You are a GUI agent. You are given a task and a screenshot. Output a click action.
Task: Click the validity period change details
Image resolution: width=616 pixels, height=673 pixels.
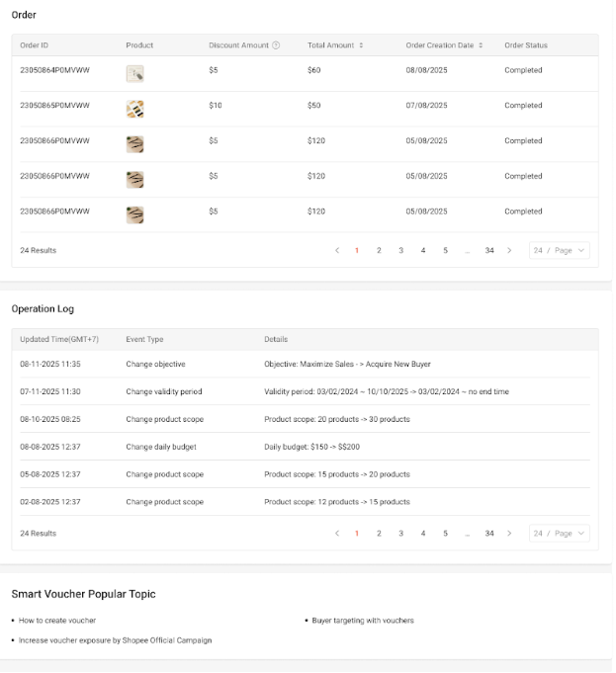click(387, 391)
